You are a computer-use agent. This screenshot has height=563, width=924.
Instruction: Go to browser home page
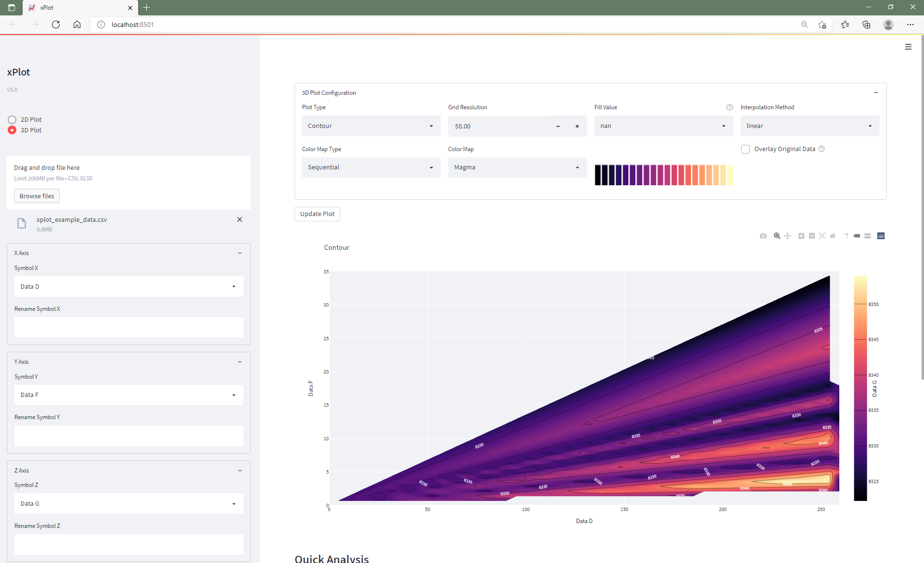(77, 25)
